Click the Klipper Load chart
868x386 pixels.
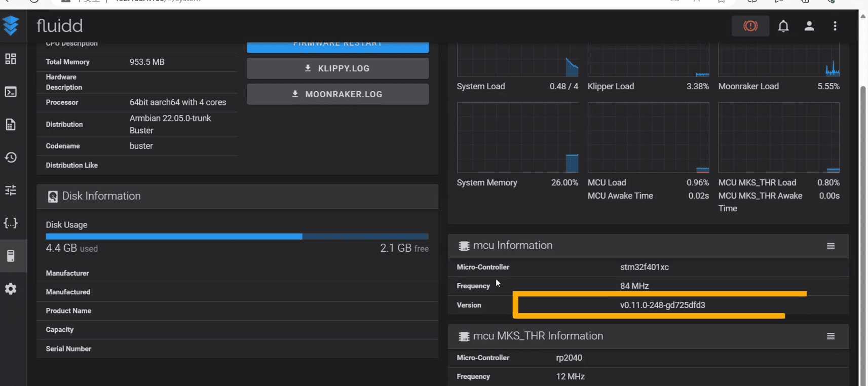[x=648, y=60]
